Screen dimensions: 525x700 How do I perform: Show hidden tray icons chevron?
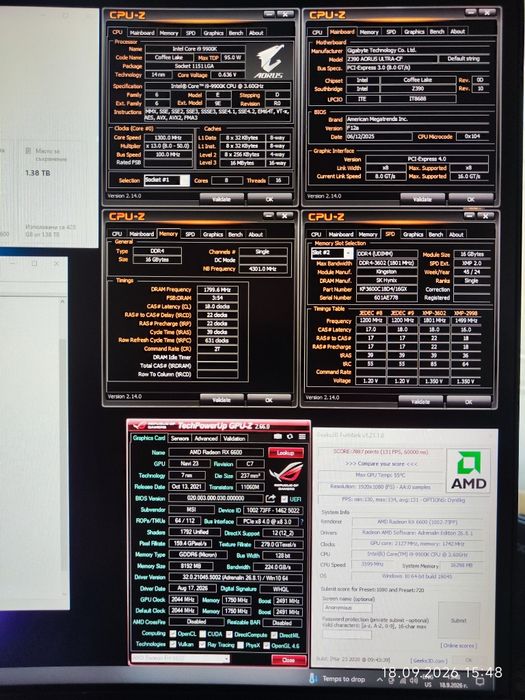(380, 679)
